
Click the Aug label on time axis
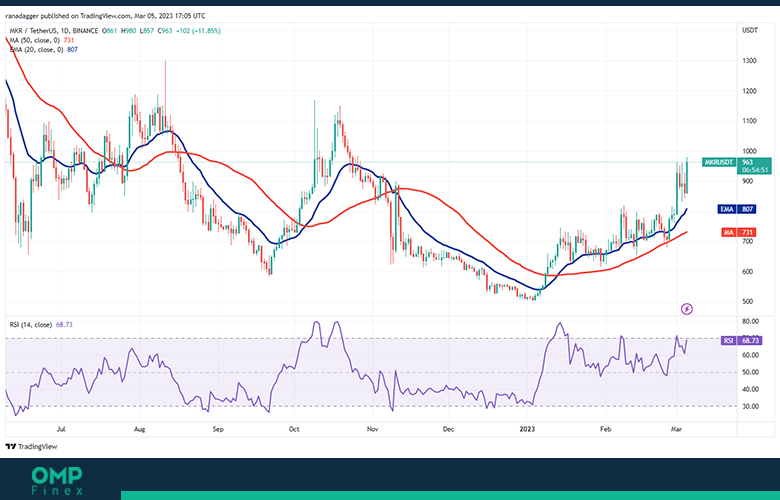(140, 429)
